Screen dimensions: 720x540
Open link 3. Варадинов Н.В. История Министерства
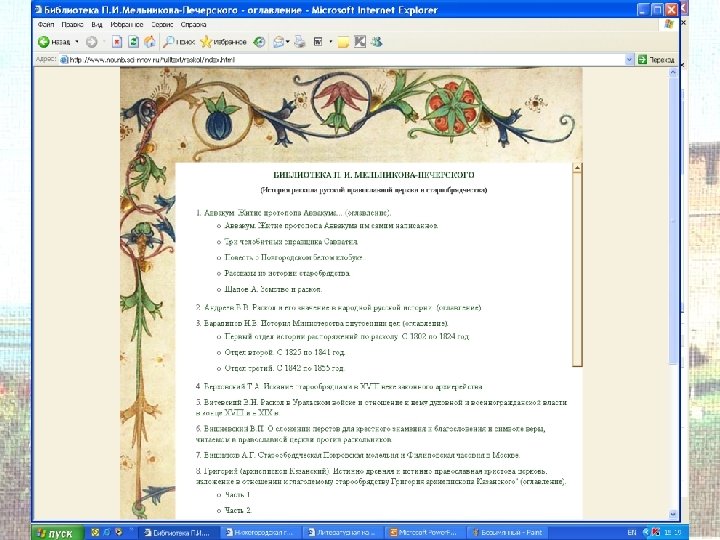point(322,323)
